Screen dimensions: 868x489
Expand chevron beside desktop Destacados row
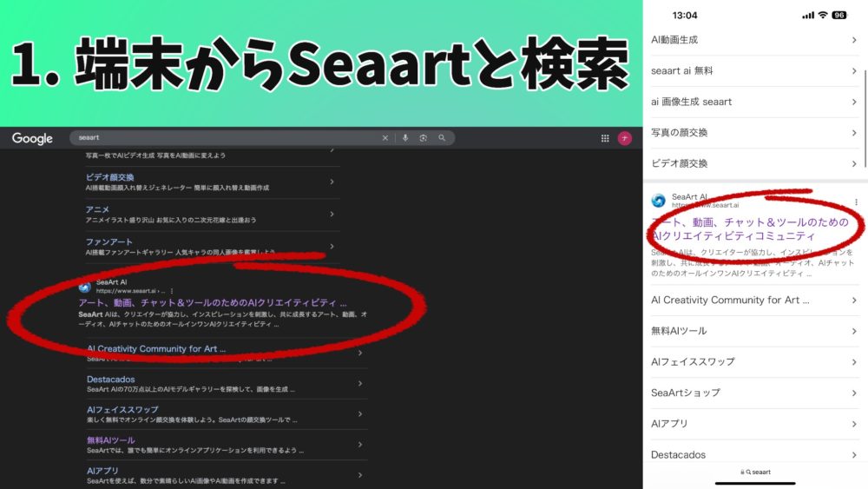coord(360,383)
